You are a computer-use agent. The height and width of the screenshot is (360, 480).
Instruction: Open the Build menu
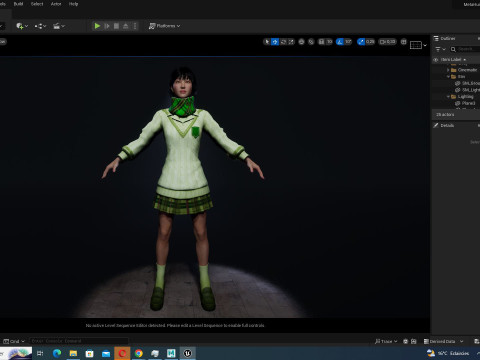pos(18,4)
